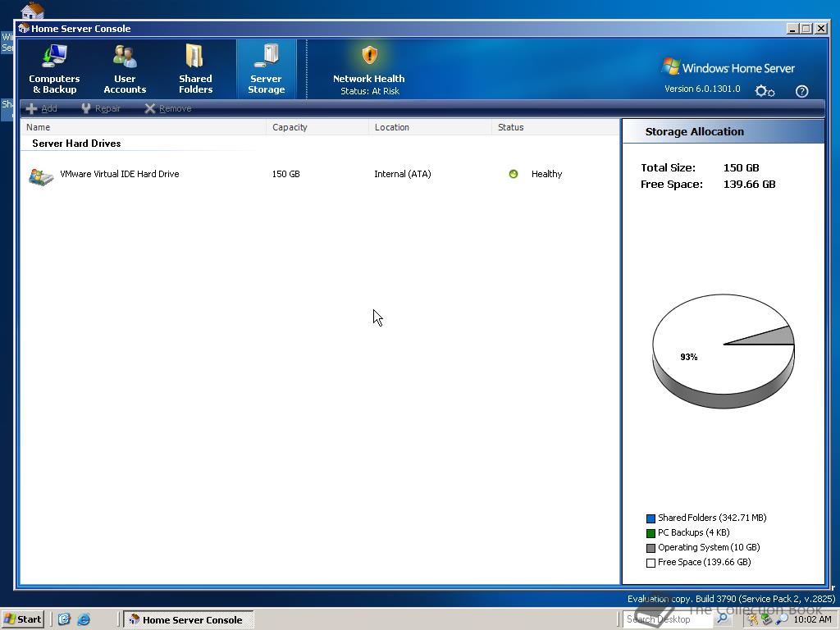
Task: Click the hard drive icon in the drive list
Action: (41, 176)
